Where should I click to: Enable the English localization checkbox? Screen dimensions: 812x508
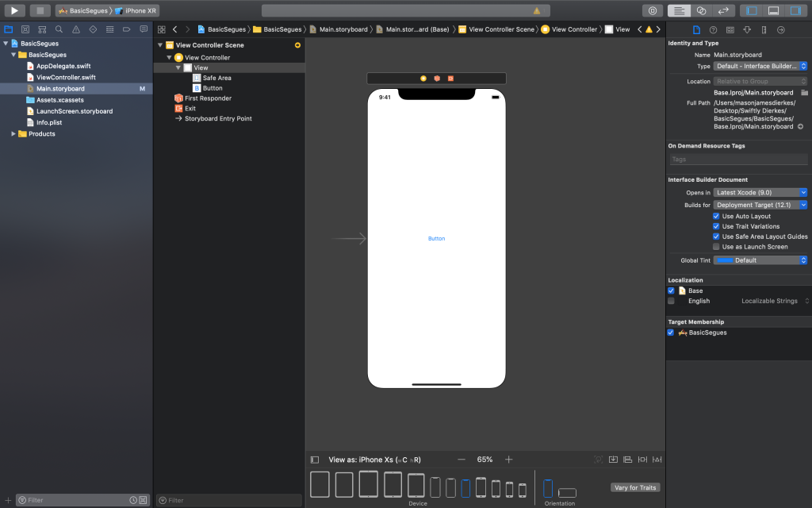pos(671,301)
